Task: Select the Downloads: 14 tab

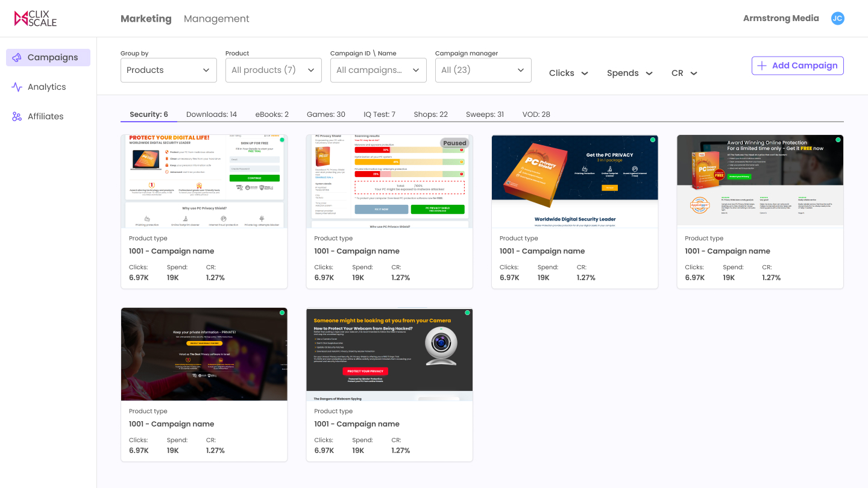Action: (x=212, y=114)
